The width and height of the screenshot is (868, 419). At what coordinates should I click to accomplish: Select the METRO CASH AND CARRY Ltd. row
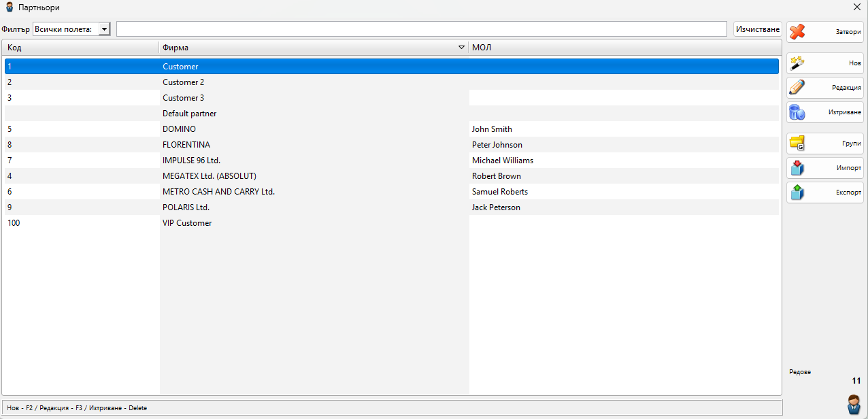tap(218, 192)
